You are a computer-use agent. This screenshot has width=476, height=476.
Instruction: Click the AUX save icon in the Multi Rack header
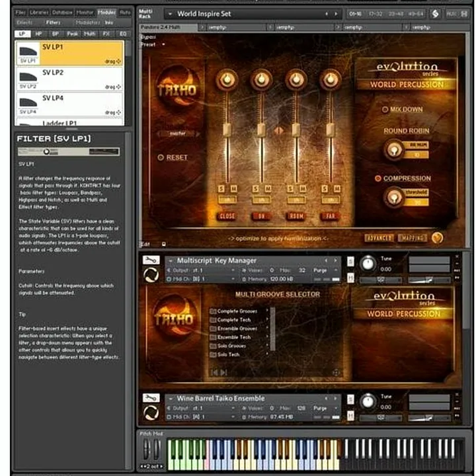tap(464, 14)
